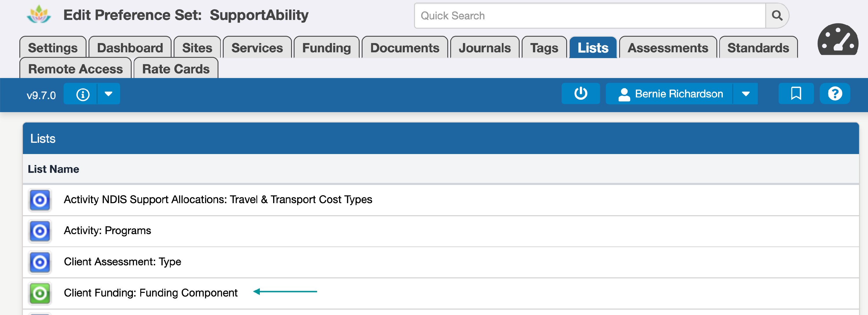Click the power logout button
The image size is (868, 315).
[x=580, y=94]
